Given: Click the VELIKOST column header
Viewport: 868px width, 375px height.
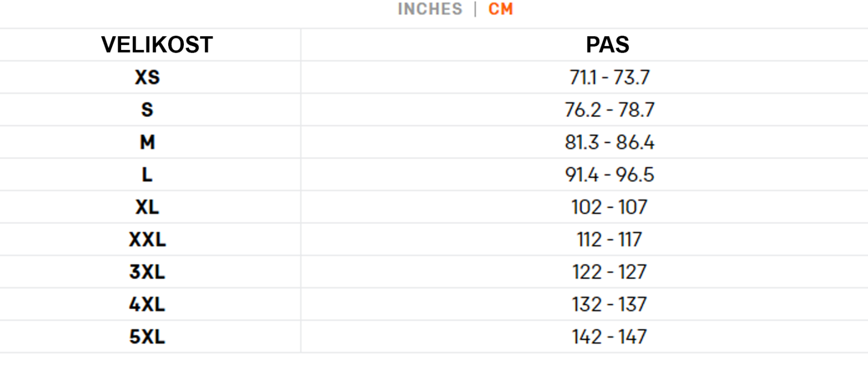Looking at the screenshot, I should (x=157, y=44).
